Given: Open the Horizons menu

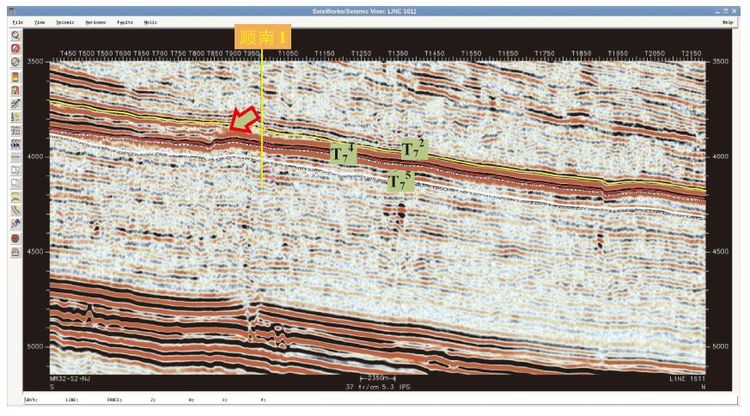Looking at the screenshot, I should 95,21.
